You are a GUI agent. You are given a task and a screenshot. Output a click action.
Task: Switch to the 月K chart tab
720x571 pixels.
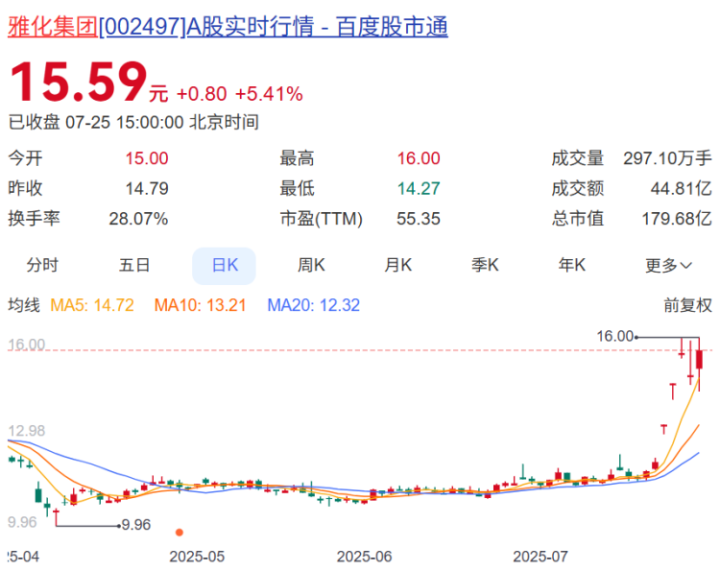[398, 265]
